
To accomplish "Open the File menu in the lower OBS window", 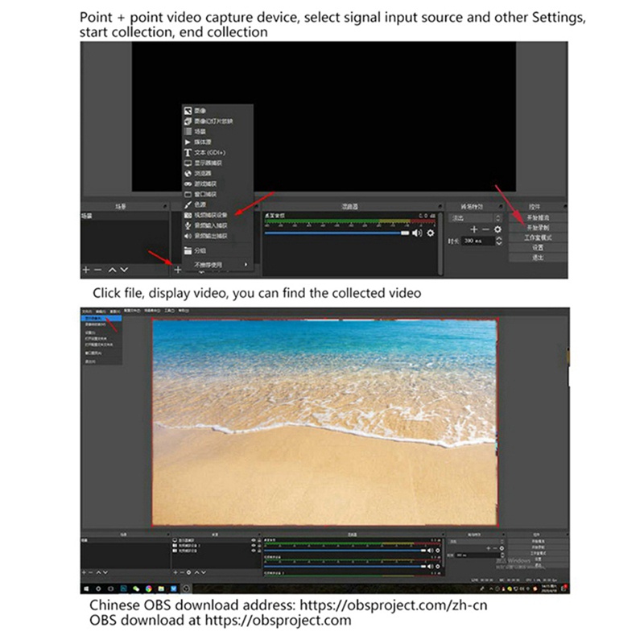I will point(86,311).
